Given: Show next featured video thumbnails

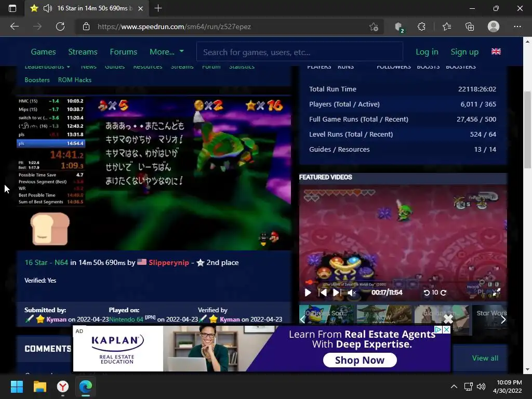Looking at the screenshot, I should coord(503,320).
